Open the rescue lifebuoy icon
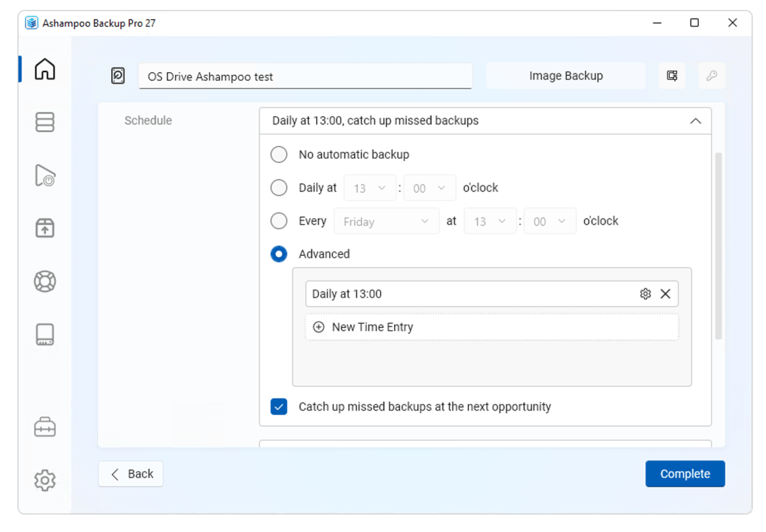766x532 pixels. coord(45,282)
